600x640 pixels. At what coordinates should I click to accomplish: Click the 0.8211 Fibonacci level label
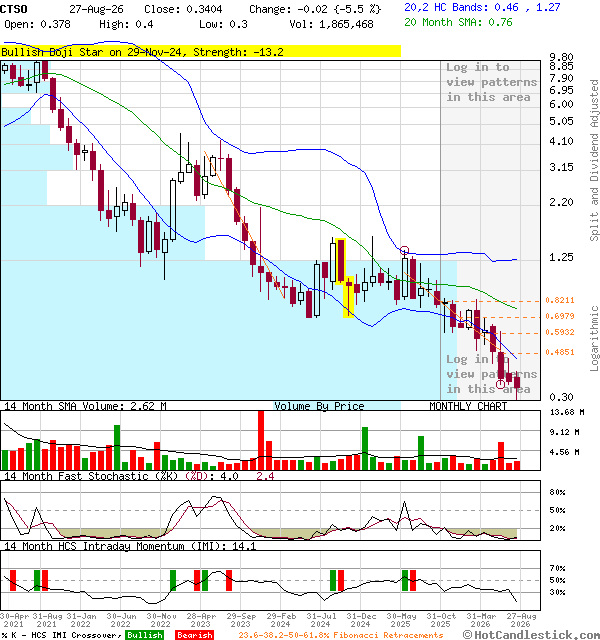[560, 300]
